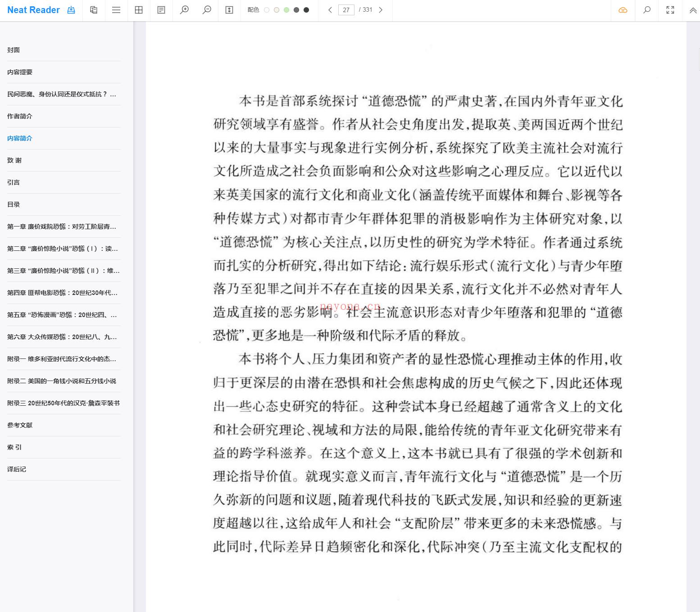Open 第二章 “廉价惊险小说”恐慌（I） chapter
The image size is (700, 612).
(x=63, y=249)
